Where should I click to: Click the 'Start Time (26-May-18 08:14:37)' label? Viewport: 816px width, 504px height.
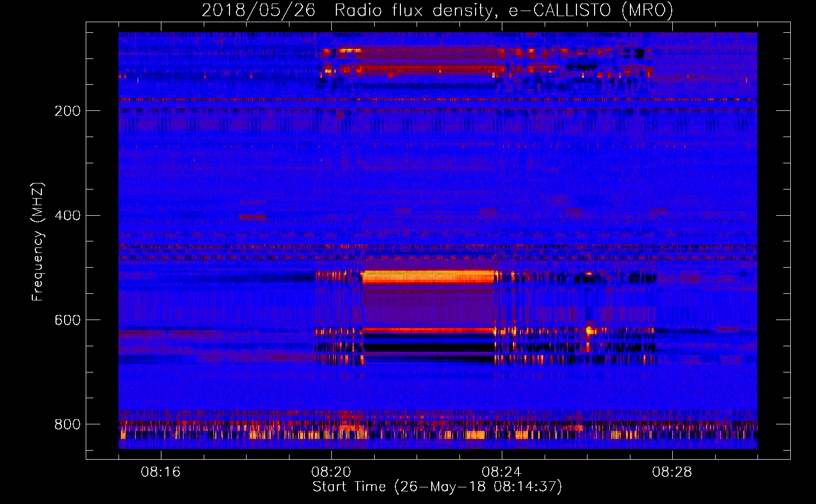(x=437, y=487)
